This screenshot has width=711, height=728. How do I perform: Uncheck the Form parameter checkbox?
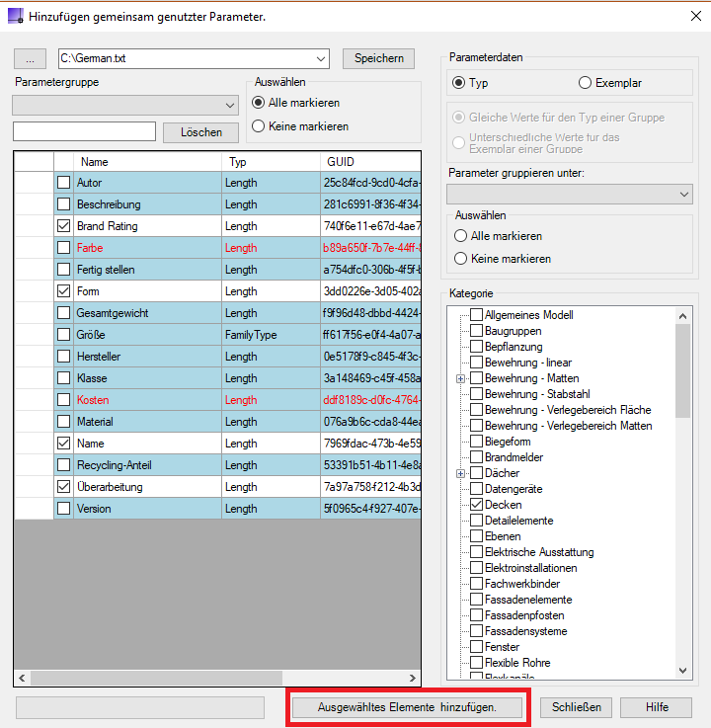pos(63,291)
